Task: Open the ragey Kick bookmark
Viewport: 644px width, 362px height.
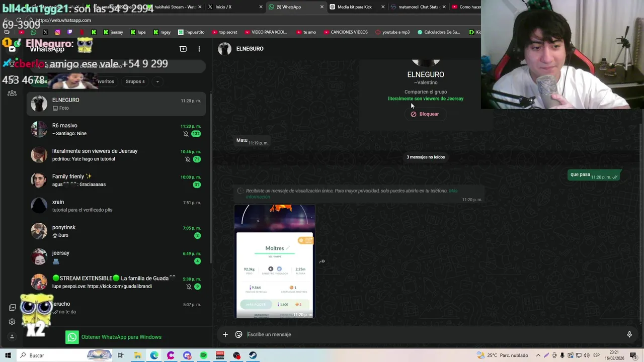Action: 162,32
